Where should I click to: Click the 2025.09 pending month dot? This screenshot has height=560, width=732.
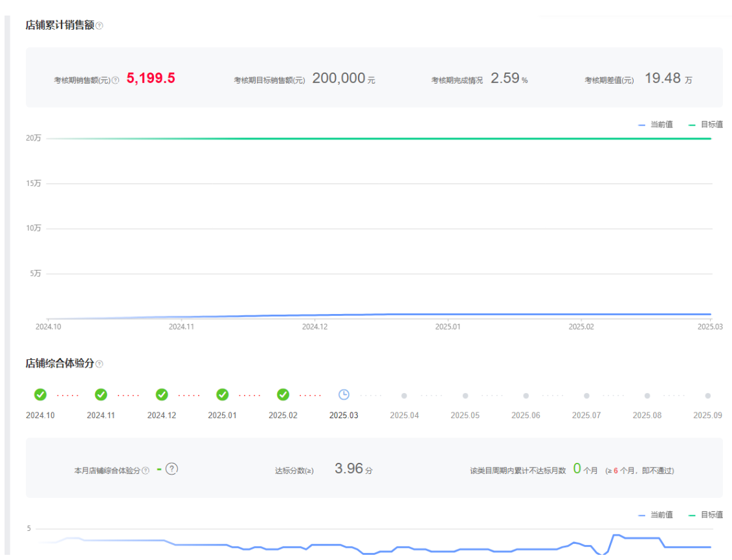pyautogui.click(x=707, y=396)
